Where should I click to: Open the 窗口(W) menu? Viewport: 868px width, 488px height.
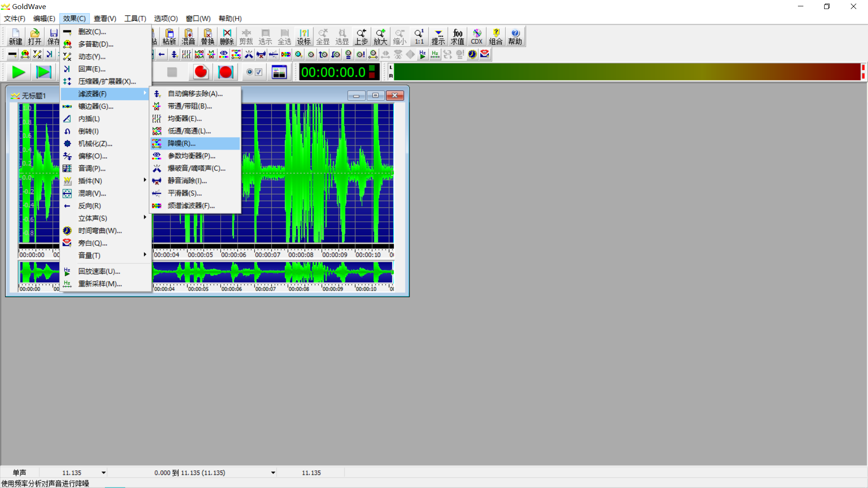(x=198, y=19)
